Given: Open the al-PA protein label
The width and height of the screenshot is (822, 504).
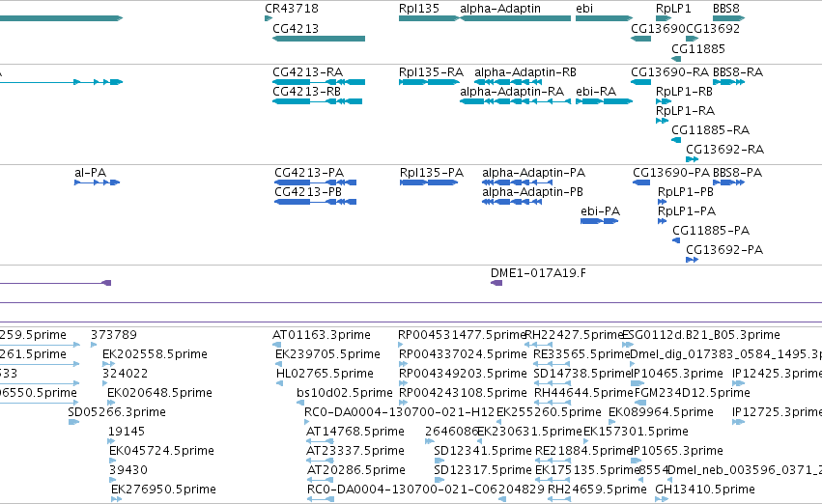Looking at the screenshot, I should coord(90,173).
